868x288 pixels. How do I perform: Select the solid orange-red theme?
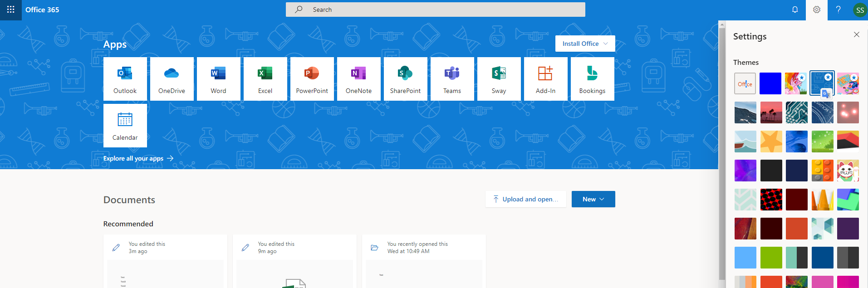coord(796,229)
